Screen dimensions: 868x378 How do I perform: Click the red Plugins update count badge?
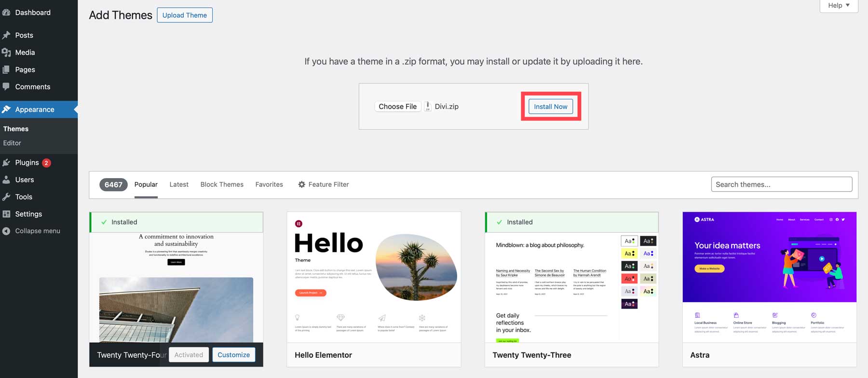pos(46,163)
